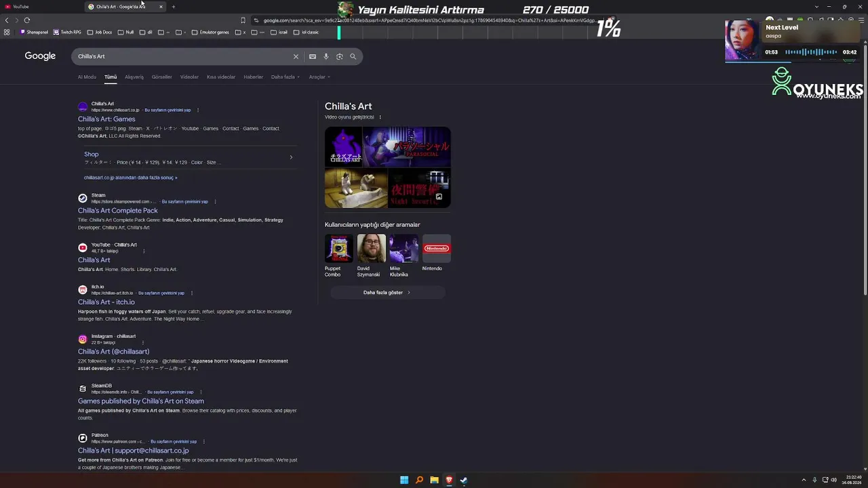Image resolution: width=868 pixels, height=488 pixels.
Task: Open more options for the chillasart.co.jp result
Action: [x=198, y=110]
